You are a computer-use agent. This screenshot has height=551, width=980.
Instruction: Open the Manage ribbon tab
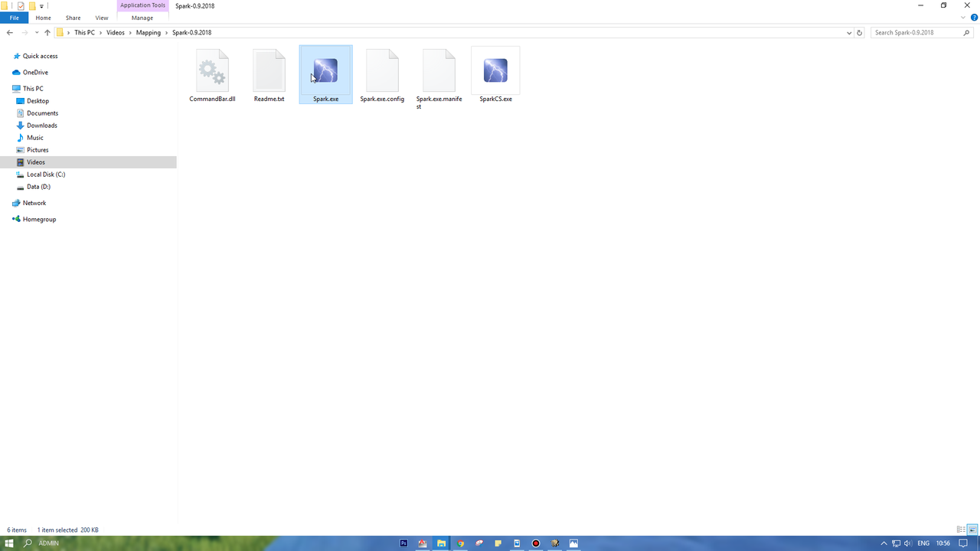(142, 18)
